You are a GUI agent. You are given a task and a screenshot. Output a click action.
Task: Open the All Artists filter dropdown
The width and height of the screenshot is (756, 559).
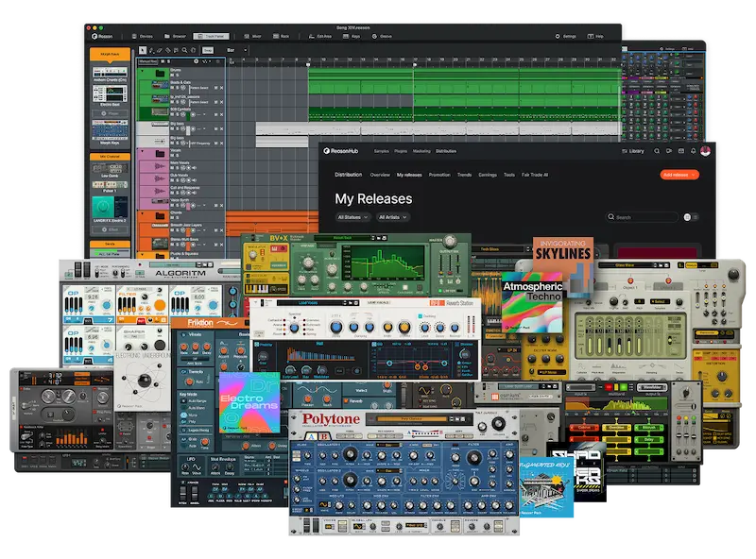(x=392, y=217)
